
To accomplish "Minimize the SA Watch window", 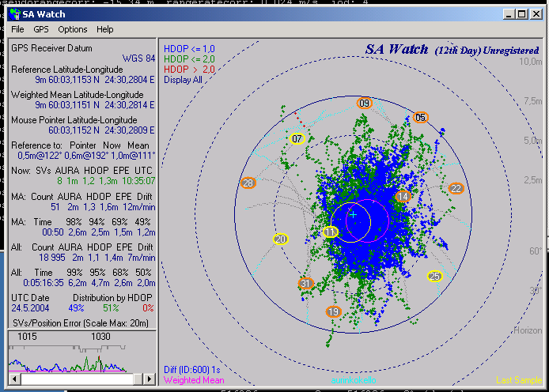I will 509,14.
